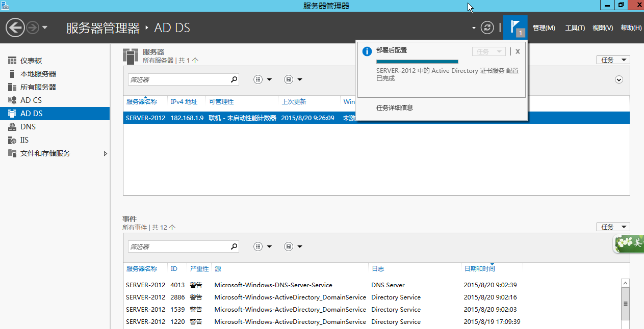Select 仪表板 in the sidebar
Screen dimensions: 644x329
click(55, 61)
